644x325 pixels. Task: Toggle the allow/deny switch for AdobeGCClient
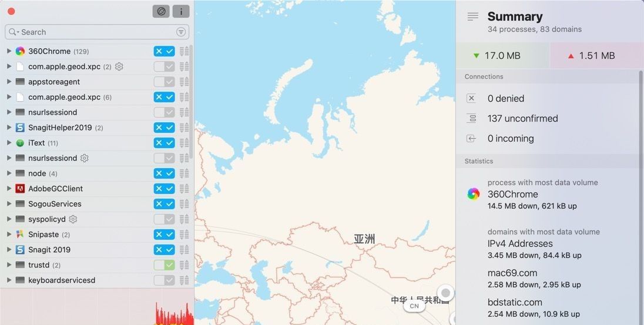164,189
